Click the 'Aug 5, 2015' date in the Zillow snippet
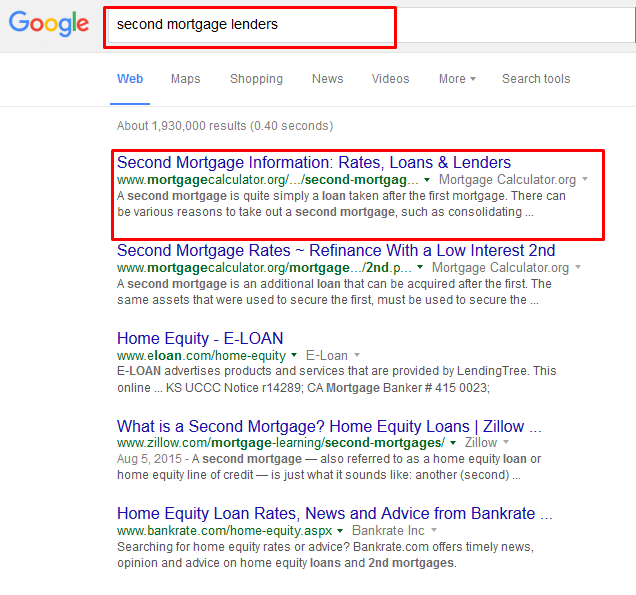636x595 pixels. coord(149,459)
